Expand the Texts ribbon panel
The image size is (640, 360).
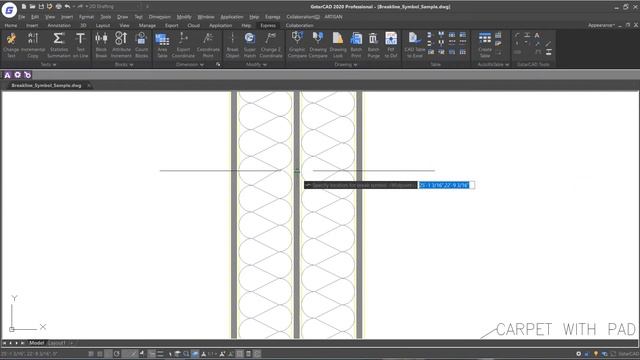(x=49, y=64)
